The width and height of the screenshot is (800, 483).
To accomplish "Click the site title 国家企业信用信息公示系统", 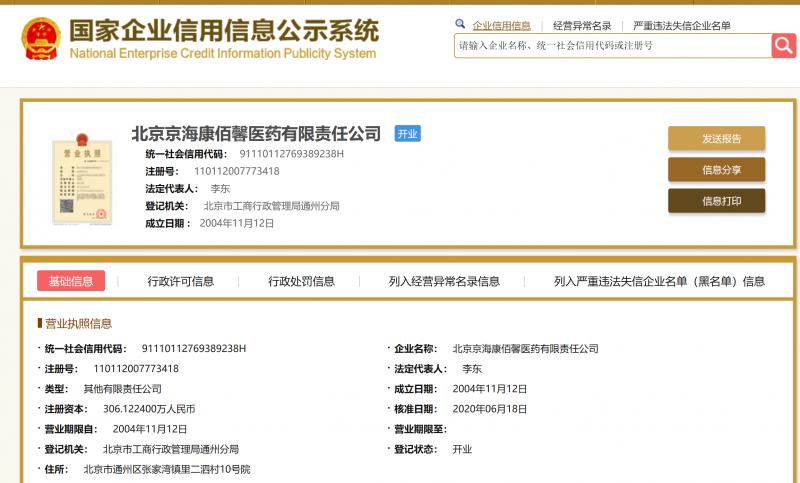I will (x=224, y=30).
